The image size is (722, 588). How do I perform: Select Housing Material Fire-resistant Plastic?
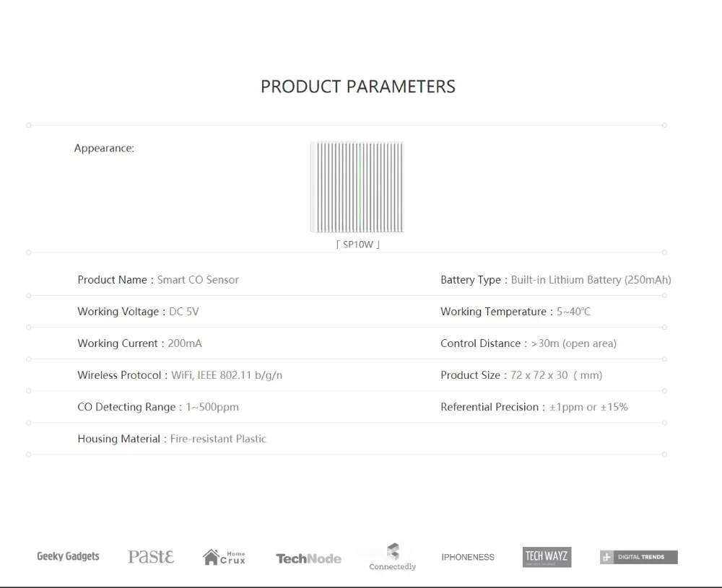pos(172,439)
